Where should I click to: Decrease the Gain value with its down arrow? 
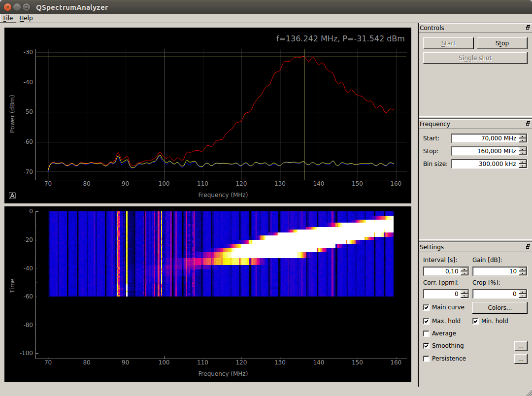(x=523, y=273)
